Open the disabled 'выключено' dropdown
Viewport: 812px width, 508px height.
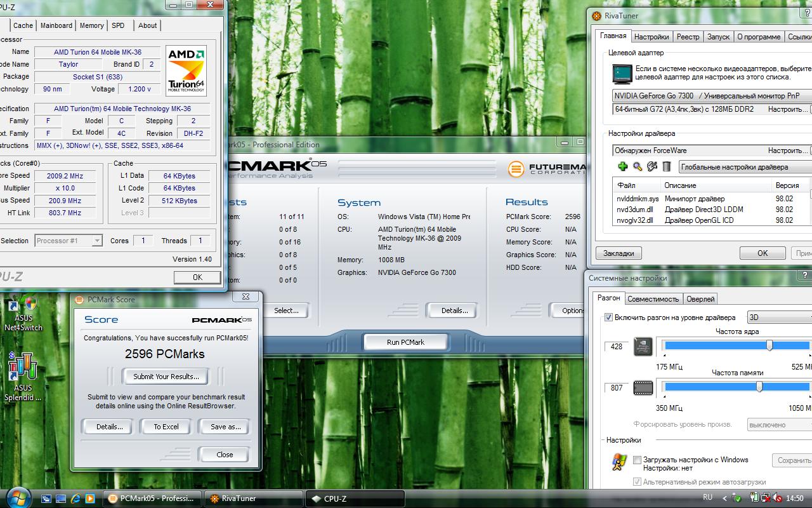pos(779,425)
